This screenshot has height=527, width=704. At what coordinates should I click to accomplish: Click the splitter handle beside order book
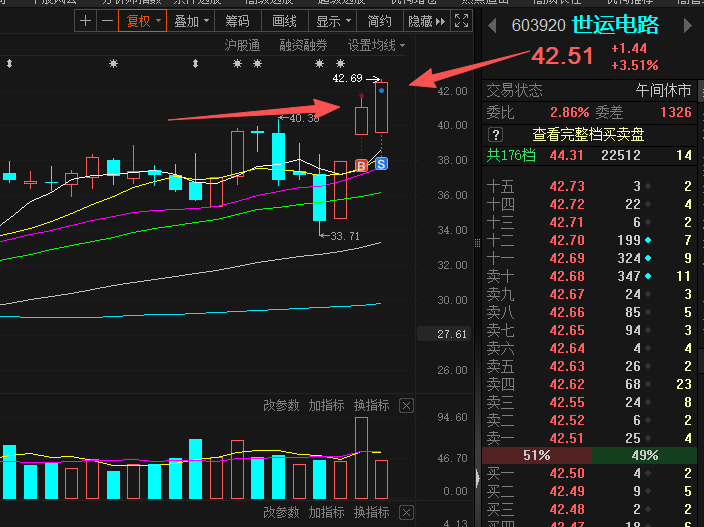[477, 243]
